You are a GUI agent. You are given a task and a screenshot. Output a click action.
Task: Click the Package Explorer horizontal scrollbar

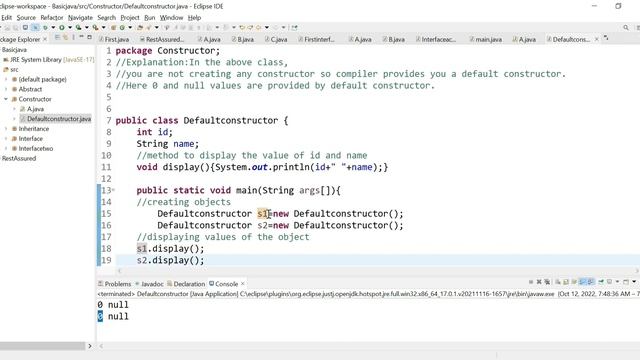click(x=42, y=346)
